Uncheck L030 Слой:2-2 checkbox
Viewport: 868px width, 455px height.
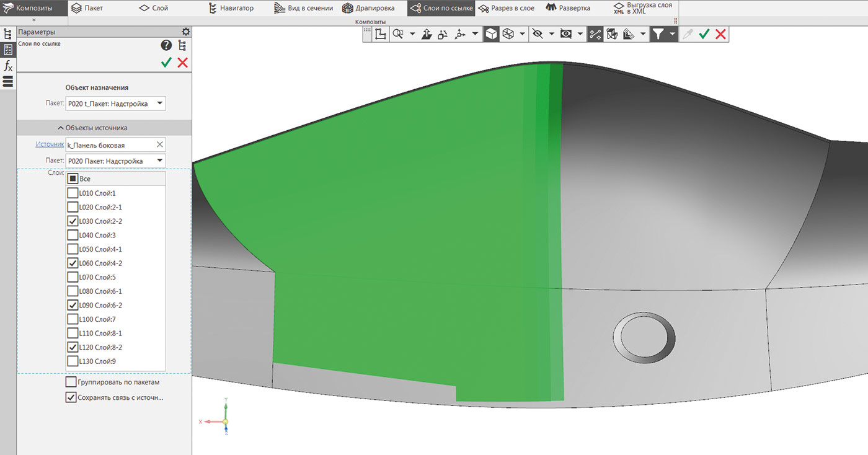click(x=73, y=221)
